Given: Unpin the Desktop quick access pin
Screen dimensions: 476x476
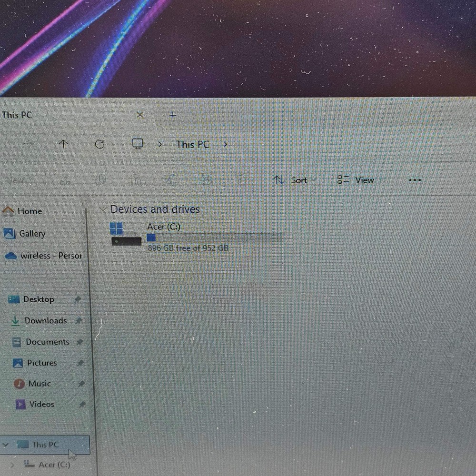Looking at the screenshot, I should click(78, 299).
